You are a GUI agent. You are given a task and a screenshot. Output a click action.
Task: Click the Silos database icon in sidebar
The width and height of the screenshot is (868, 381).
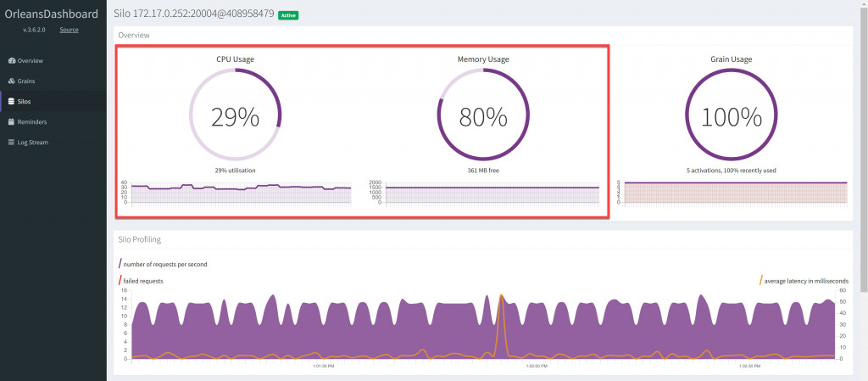click(12, 102)
